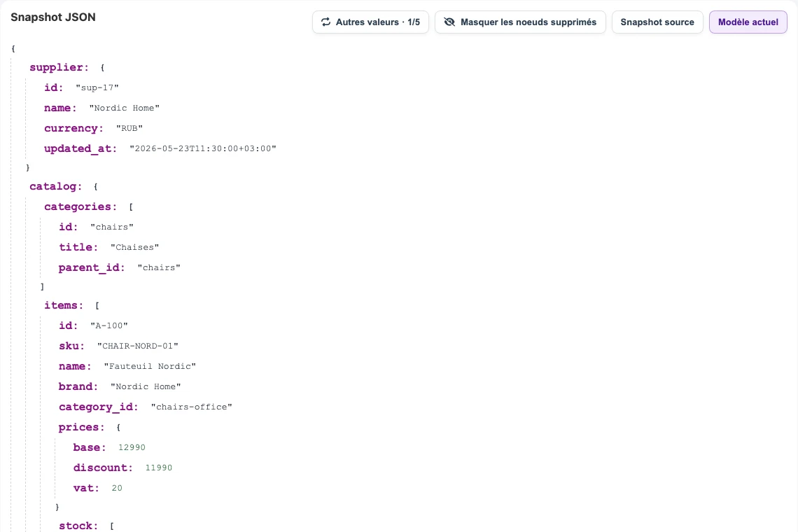Image resolution: width=798 pixels, height=532 pixels.
Task: Select the currency key
Action: [73, 128]
